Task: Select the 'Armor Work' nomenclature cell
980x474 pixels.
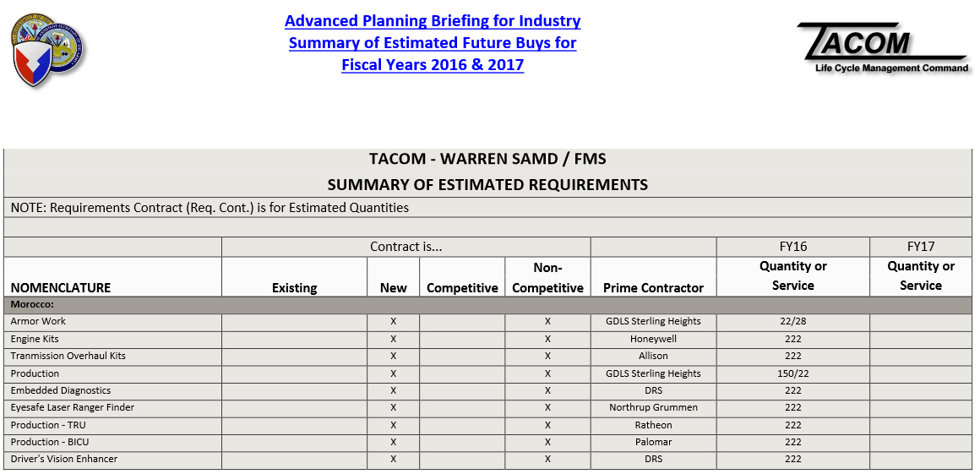Action: (38, 321)
